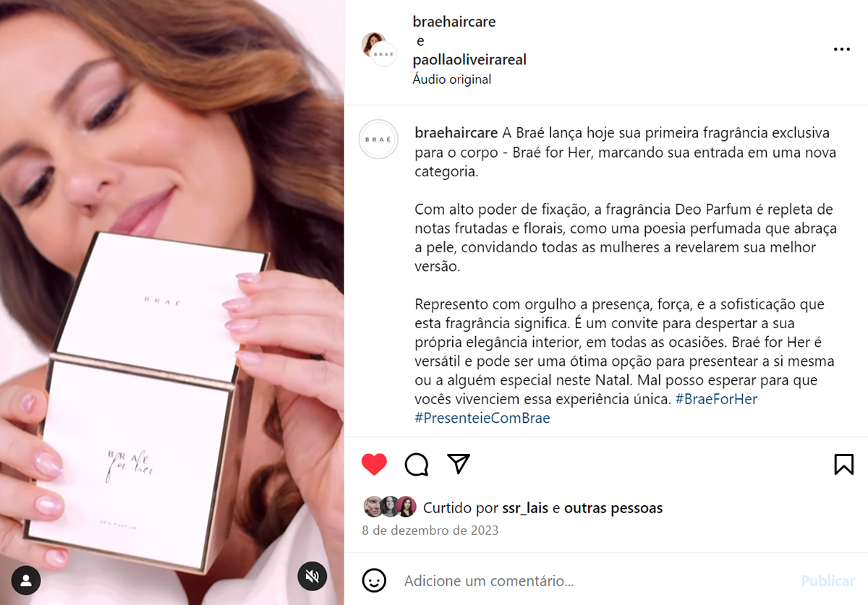This screenshot has width=868, height=605.
Task: Click the Publicar button
Action: coord(827,580)
